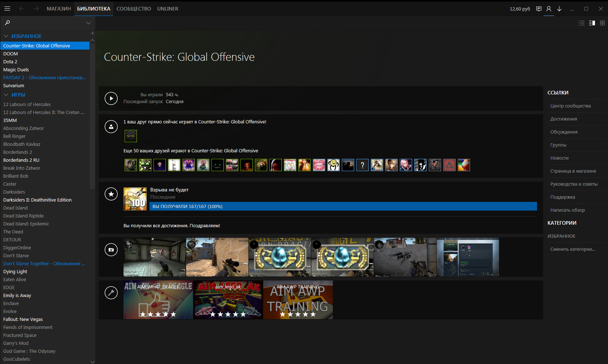608x364 pixels.
Task: Open the 12,60 руб wallet balance
Action: click(x=520, y=9)
